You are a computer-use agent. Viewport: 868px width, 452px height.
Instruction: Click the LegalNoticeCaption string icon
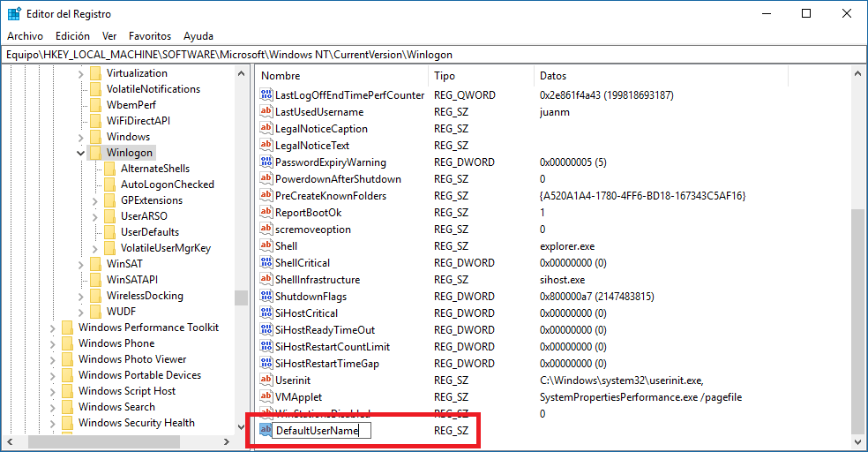266,128
